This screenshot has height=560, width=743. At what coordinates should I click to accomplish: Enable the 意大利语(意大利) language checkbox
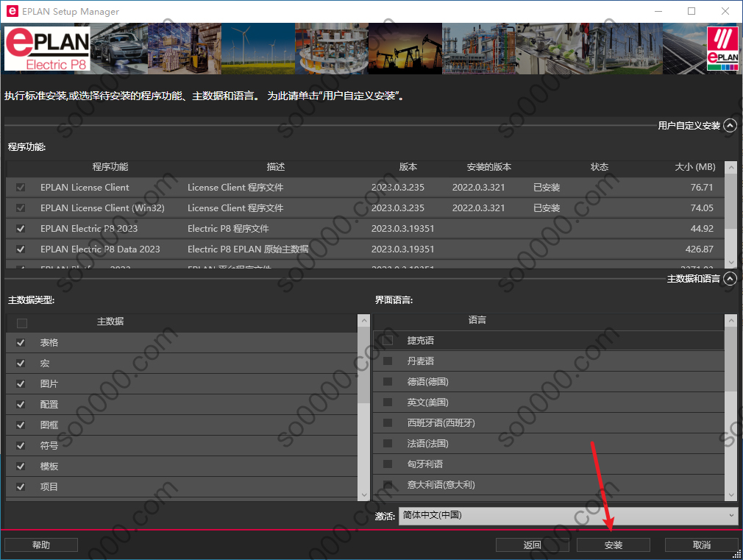click(x=388, y=485)
